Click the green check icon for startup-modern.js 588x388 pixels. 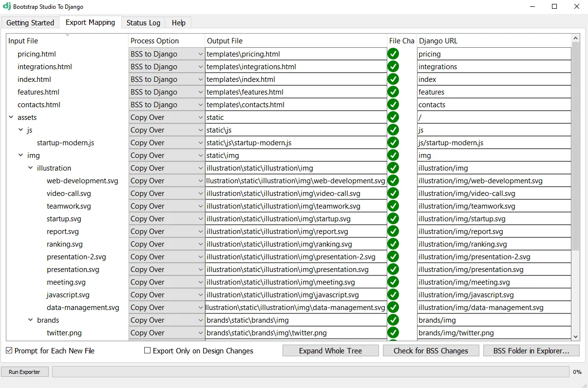click(x=393, y=142)
